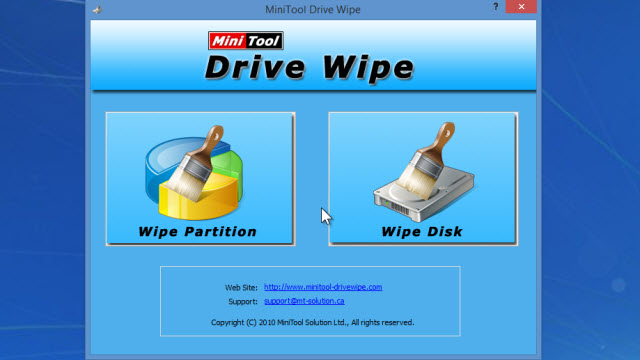Click the app icon in the title bar

click(97, 9)
